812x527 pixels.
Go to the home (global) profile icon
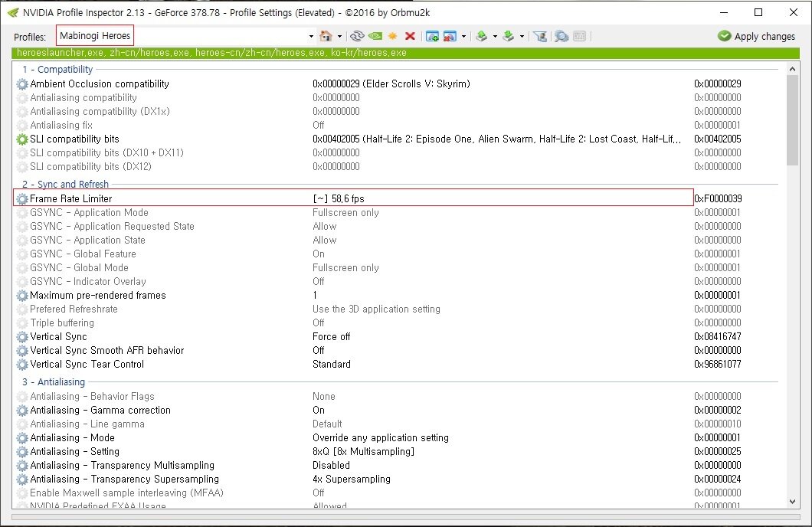coord(326,36)
